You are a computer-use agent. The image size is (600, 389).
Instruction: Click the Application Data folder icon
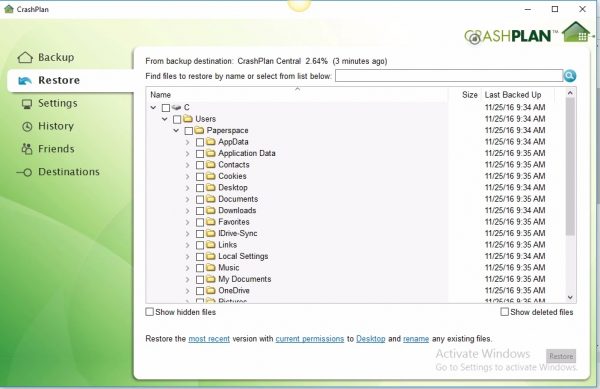pyautogui.click(x=210, y=153)
